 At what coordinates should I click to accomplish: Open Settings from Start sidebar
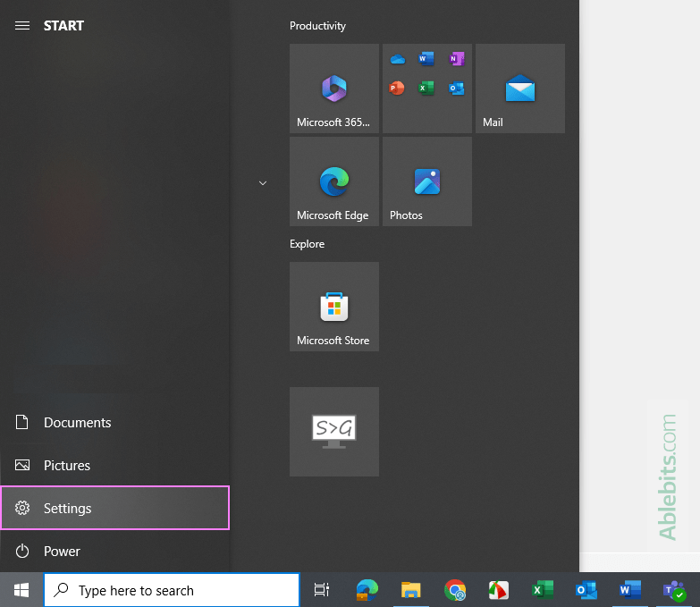114,508
